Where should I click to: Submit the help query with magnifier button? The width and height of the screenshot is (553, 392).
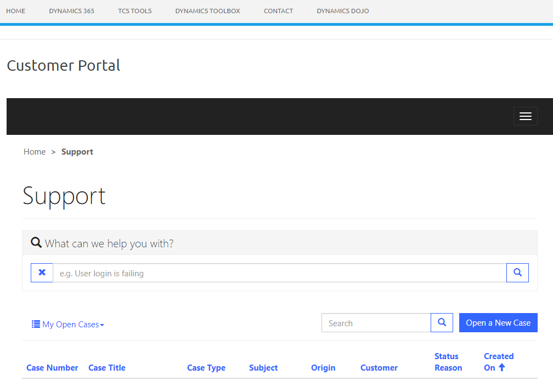(x=517, y=272)
